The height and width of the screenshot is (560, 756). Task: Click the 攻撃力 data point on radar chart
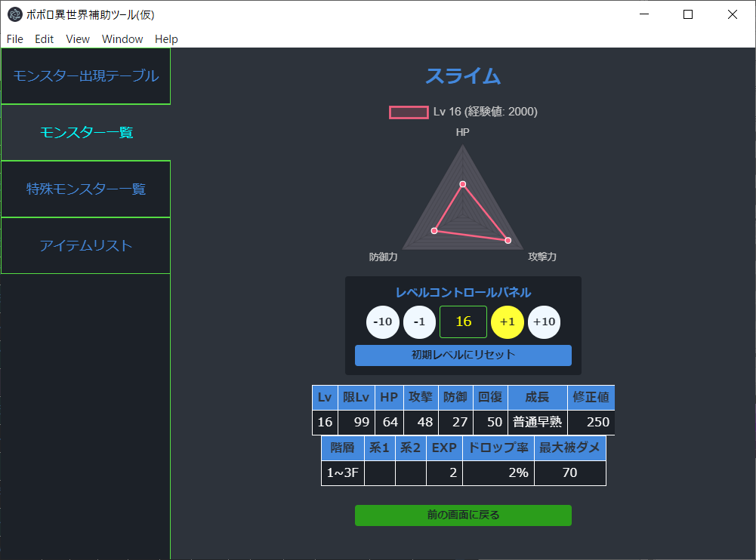pos(508,241)
